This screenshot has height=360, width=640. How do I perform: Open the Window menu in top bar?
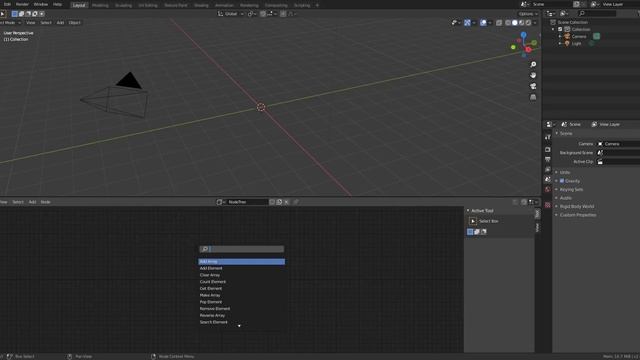pyautogui.click(x=40, y=4)
